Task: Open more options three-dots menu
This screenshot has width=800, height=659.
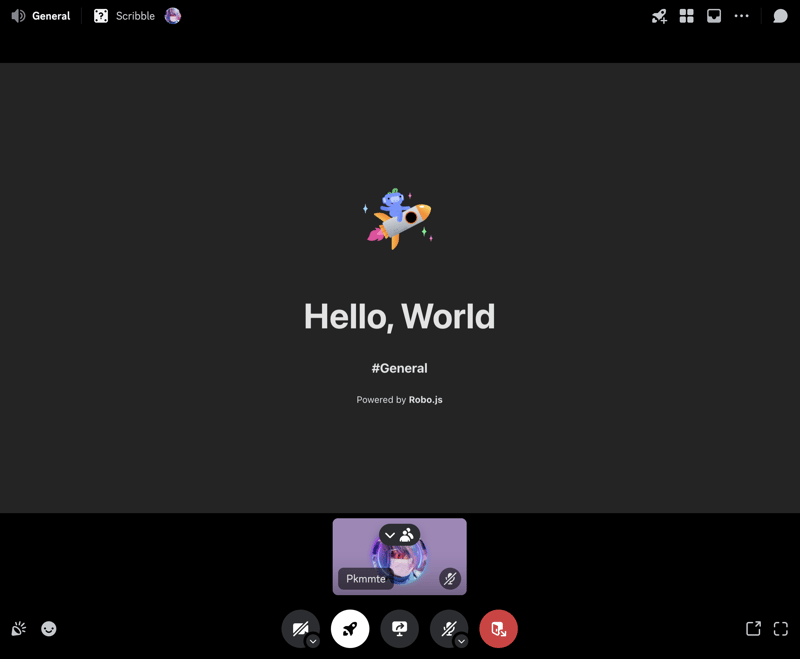Action: [x=741, y=16]
